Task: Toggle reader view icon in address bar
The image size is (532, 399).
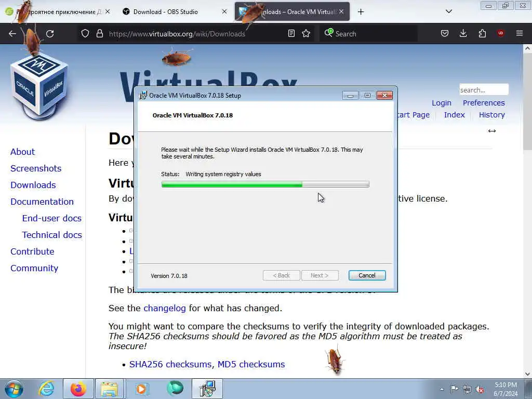Action: (291, 33)
